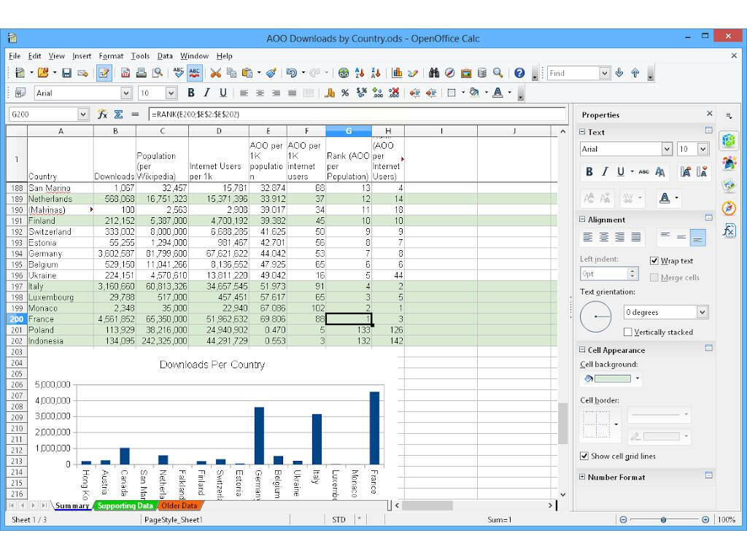The width and height of the screenshot is (747, 560).
Task: Click the Bold button in the sidebar
Action: [589, 172]
